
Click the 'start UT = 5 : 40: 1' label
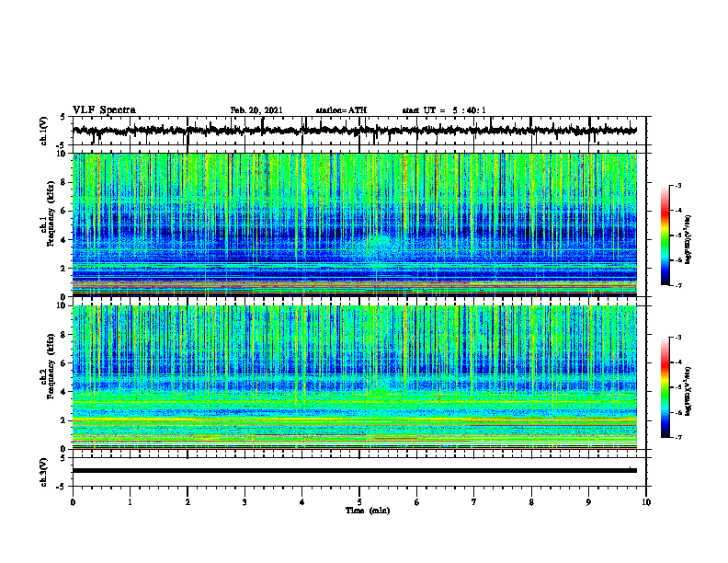(x=444, y=110)
